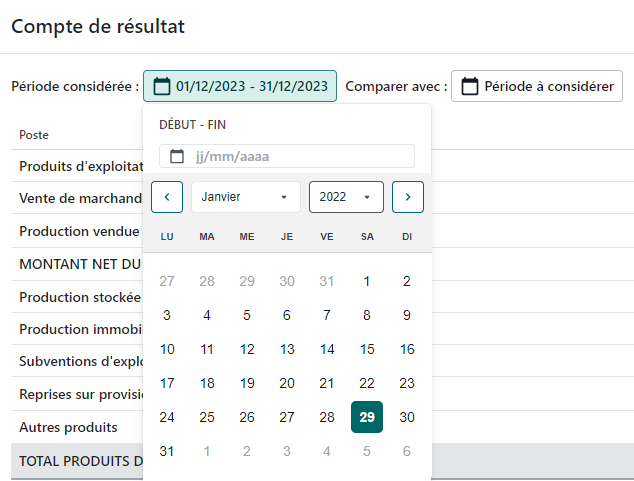
Task: Click the jj/mm/aaaa date input field
Action: (x=298, y=156)
